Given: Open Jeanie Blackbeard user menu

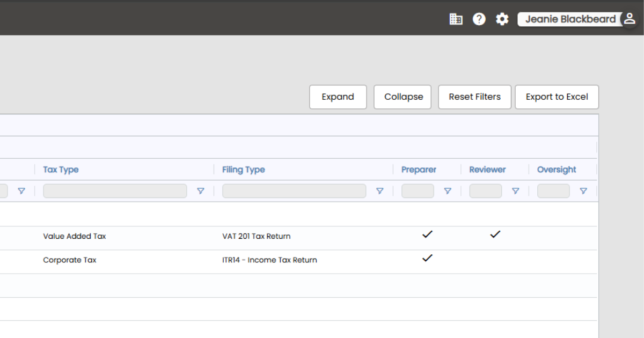Looking at the screenshot, I should tap(570, 19).
